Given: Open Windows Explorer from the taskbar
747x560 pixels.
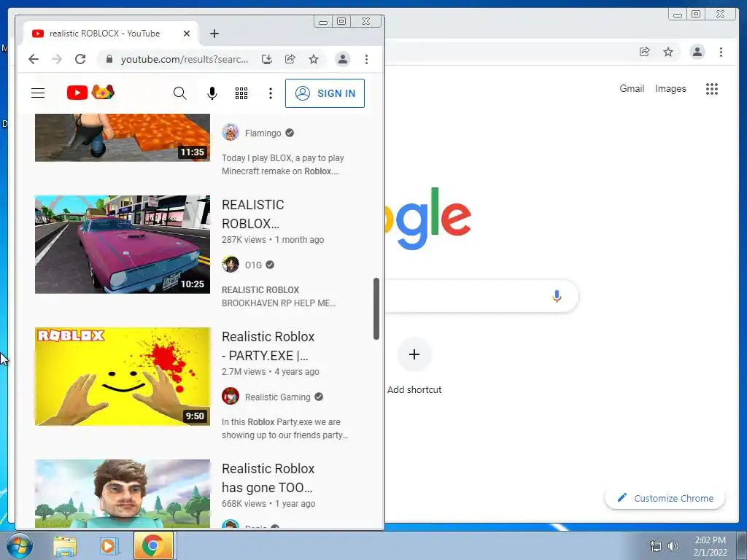Looking at the screenshot, I should [65, 545].
